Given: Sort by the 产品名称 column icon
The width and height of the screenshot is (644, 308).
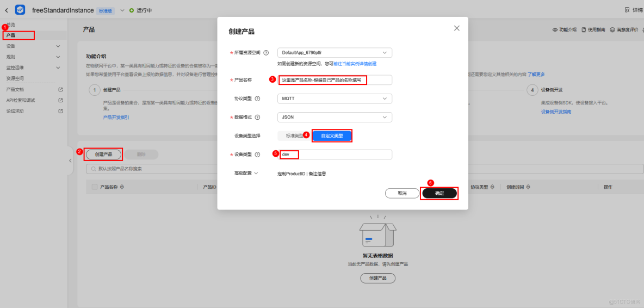Looking at the screenshot, I should pos(122,187).
